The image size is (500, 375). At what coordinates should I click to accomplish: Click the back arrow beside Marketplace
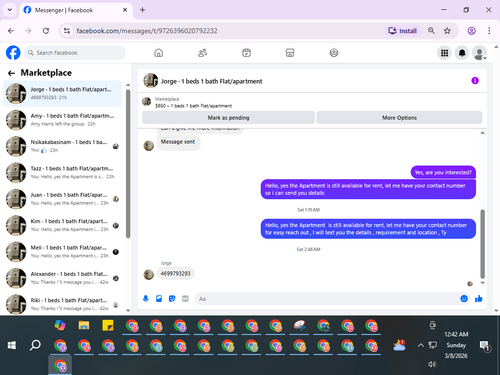click(x=11, y=73)
